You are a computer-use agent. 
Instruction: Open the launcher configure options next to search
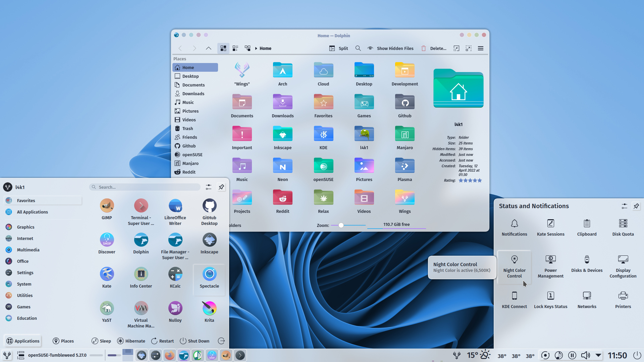(209, 187)
